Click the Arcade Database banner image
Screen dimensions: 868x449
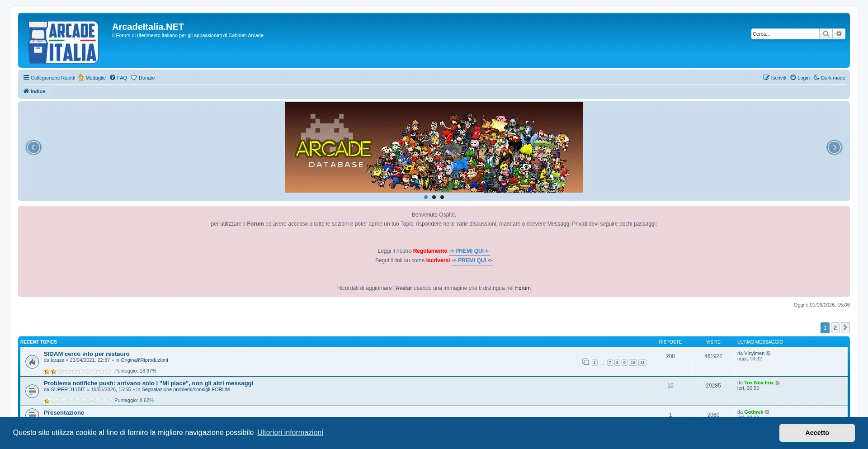(434, 147)
